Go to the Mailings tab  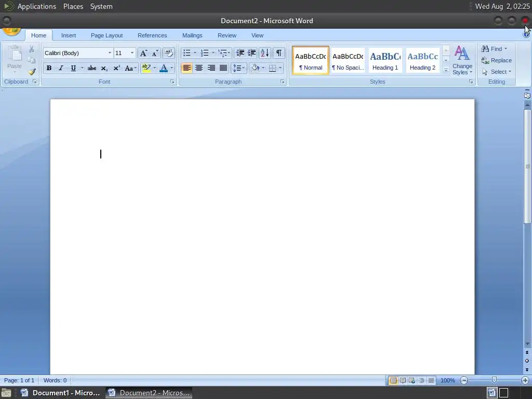tap(192, 35)
